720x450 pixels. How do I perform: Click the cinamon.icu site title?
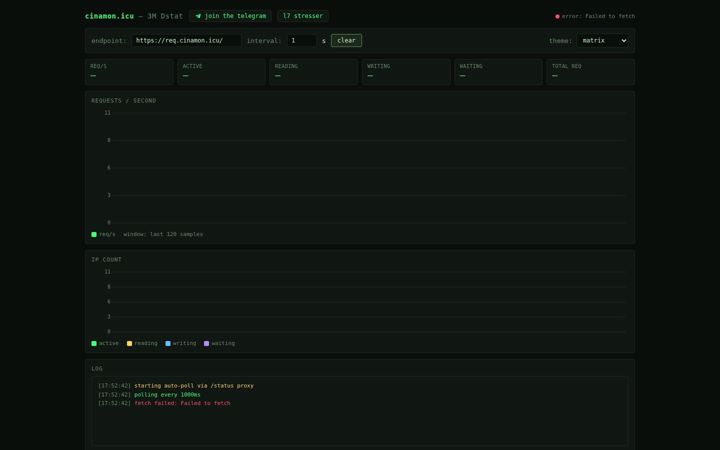pos(109,16)
